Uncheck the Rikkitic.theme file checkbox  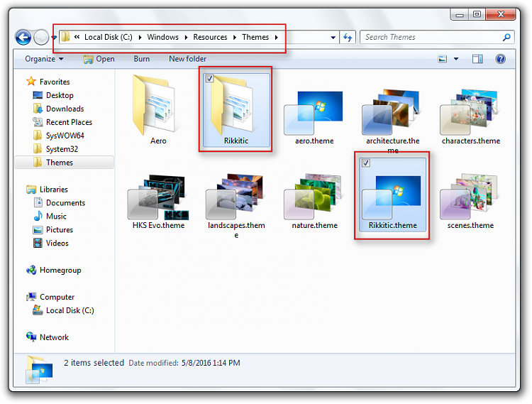click(366, 163)
